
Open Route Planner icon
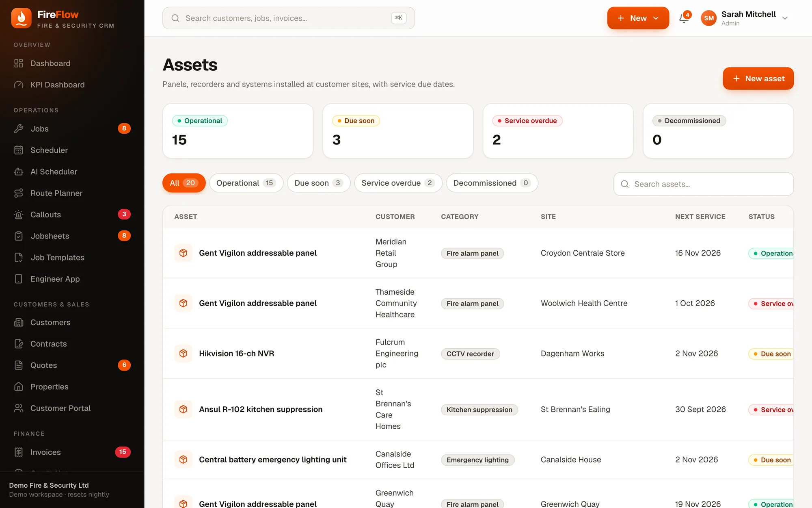pos(19,193)
